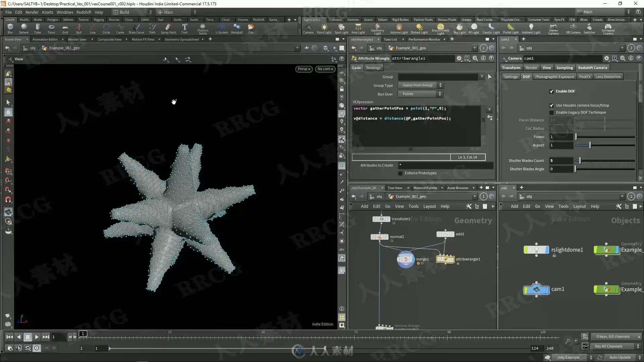
Task: Switch to the Bindings tab
Action: [373, 68]
